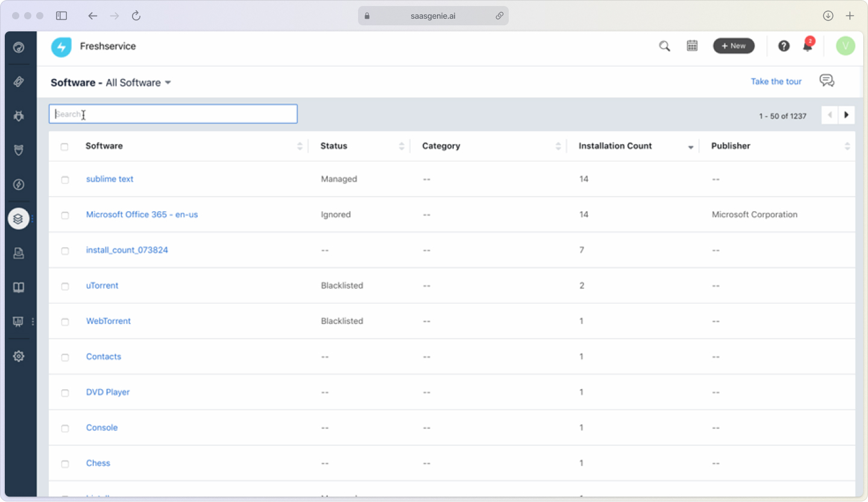The image size is (868, 502).
Task: Open the feedback chat bubble icon
Action: tap(827, 81)
